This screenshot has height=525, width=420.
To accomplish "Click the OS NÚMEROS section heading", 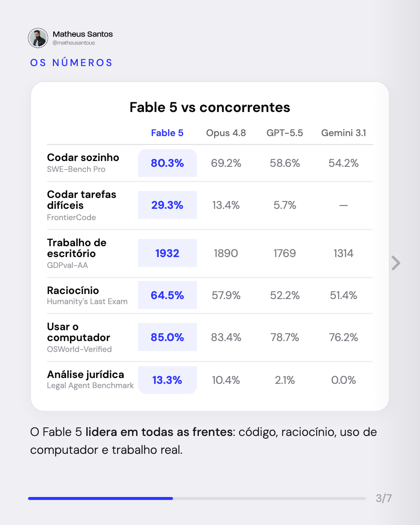I will [x=72, y=63].
